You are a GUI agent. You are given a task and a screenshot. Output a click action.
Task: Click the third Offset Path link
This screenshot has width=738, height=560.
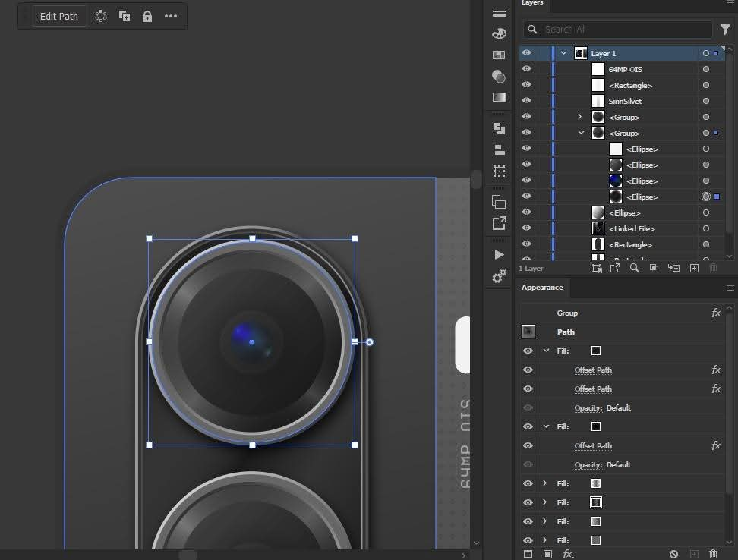[593, 445]
